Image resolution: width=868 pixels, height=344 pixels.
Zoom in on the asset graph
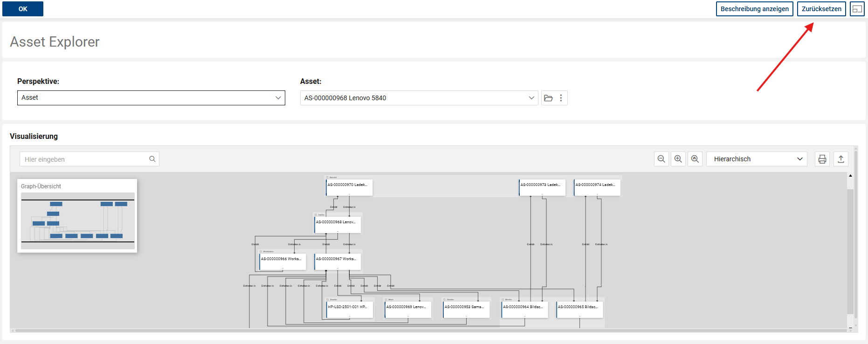click(x=678, y=159)
